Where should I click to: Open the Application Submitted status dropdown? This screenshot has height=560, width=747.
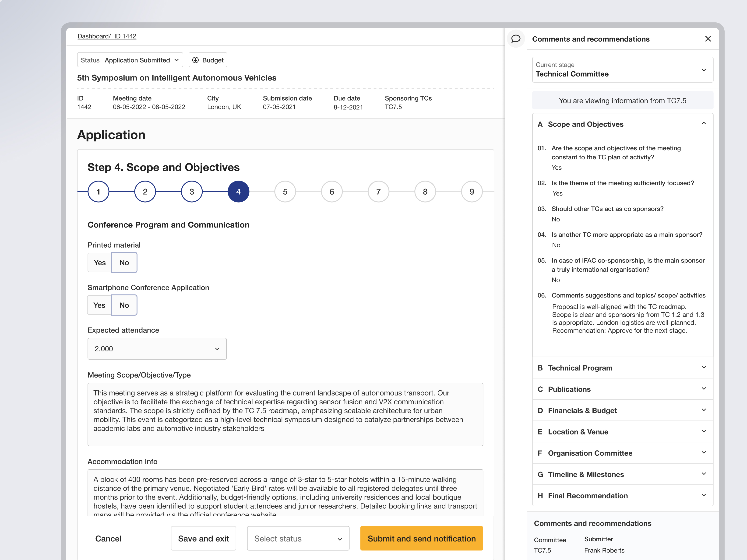tap(130, 60)
